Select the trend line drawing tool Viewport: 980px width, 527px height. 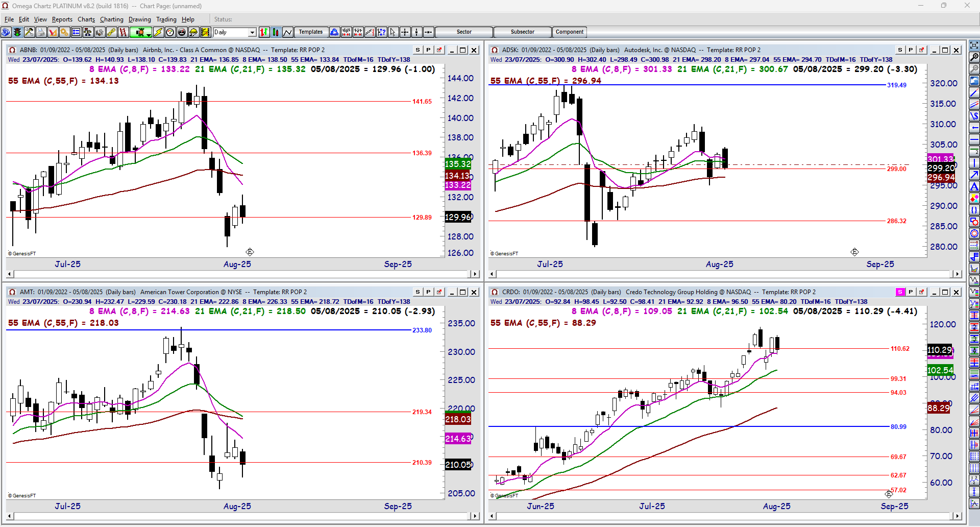[974, 92]
